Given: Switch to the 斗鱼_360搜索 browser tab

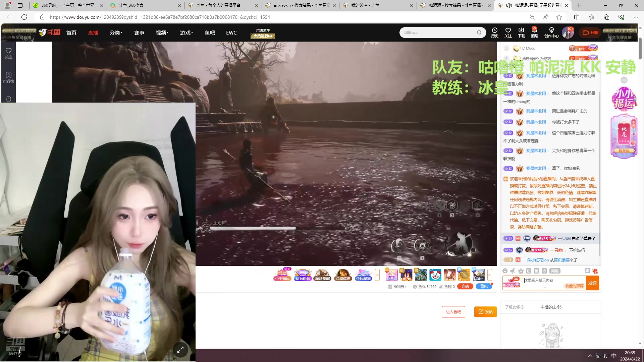Looking at the screenshot, I should pyautogui.click(x=145, y=5).
